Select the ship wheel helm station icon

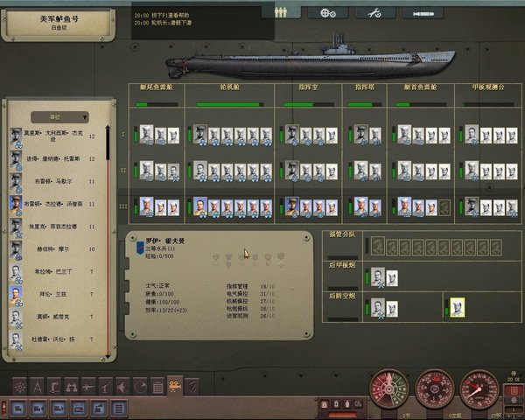coord(20,387)
